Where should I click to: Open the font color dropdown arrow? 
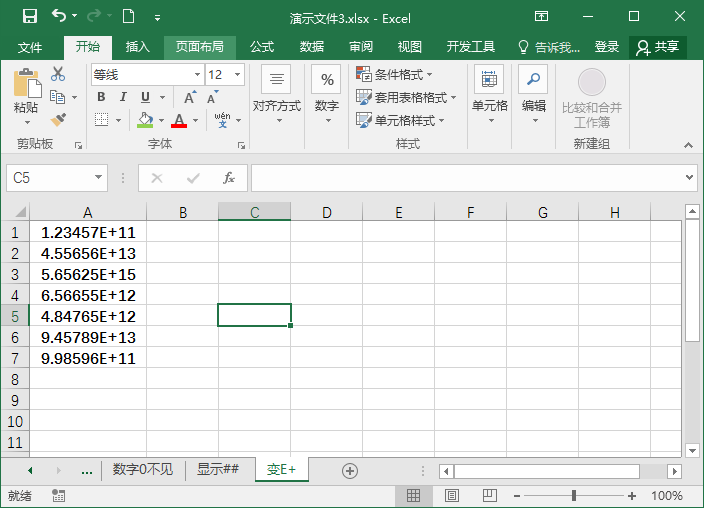(195, 120)
